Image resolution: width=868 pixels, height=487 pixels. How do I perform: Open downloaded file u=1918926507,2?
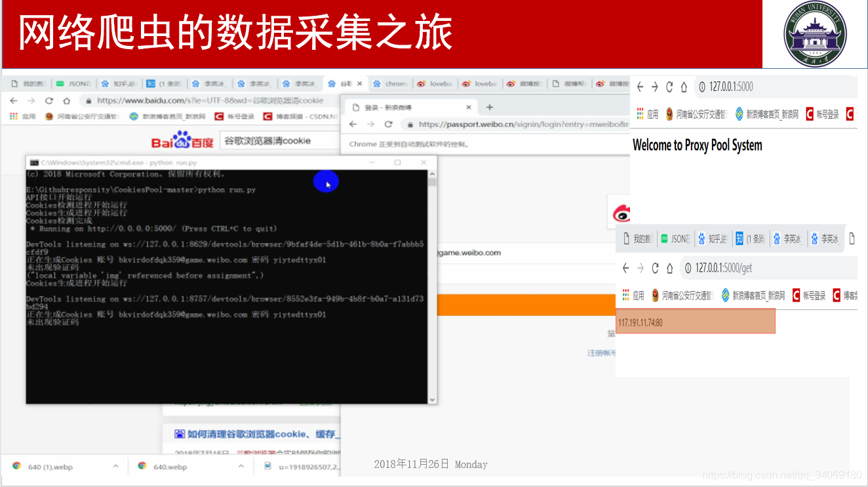pos(302,467)
